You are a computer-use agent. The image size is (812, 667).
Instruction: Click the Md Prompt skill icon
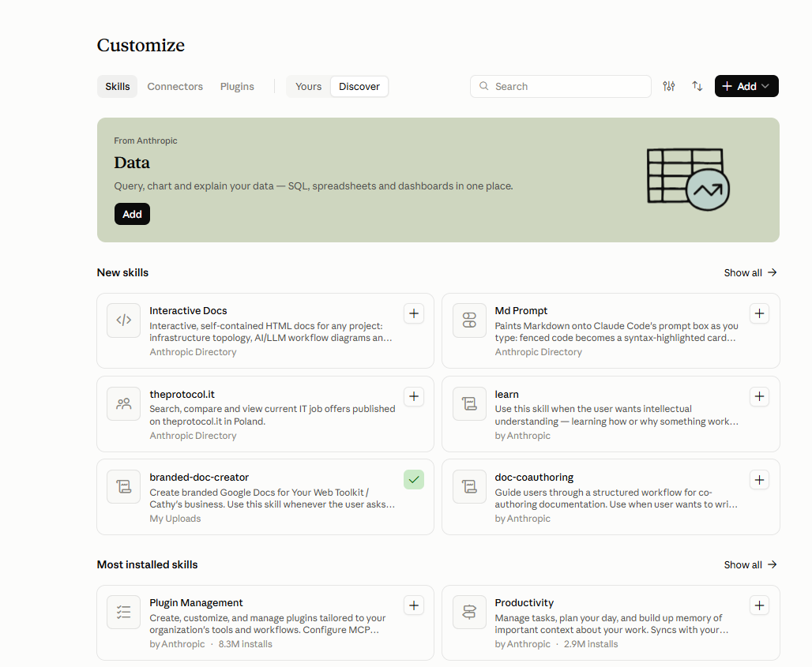(x=469, y=320)
